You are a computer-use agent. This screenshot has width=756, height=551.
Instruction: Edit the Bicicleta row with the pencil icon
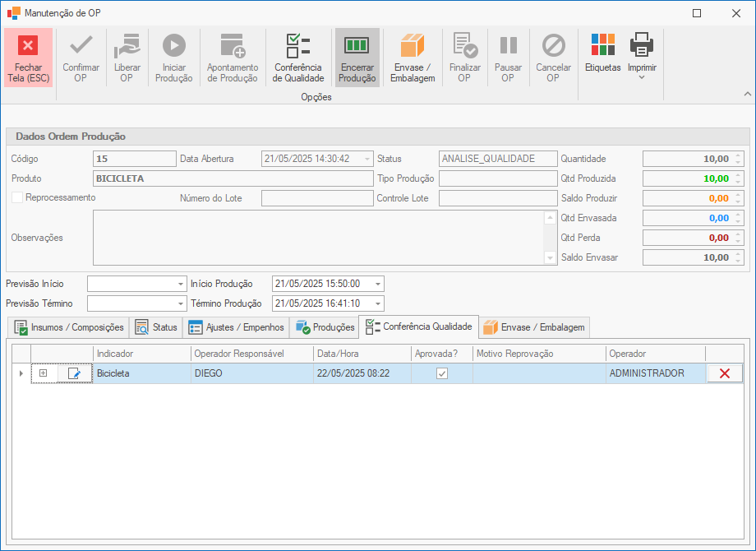point(75,373)
